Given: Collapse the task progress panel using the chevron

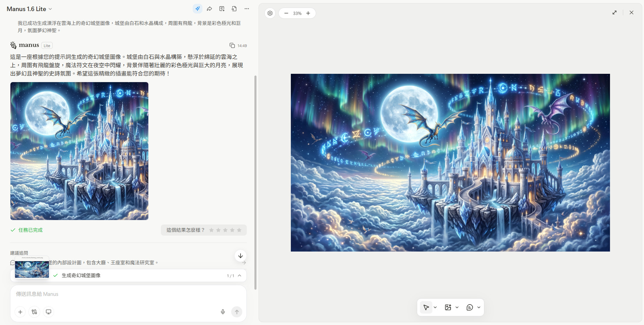Looking at the screenshot, I should pos(240,275).
